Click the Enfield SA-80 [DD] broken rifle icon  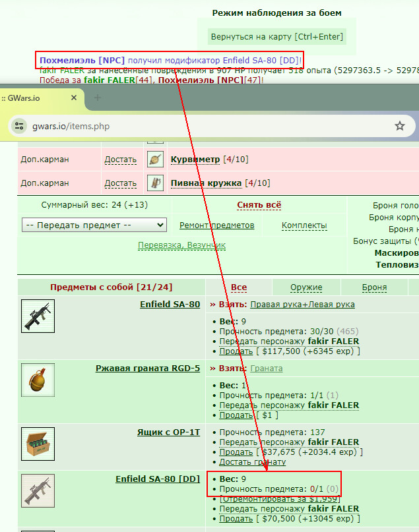click(38, 490)
